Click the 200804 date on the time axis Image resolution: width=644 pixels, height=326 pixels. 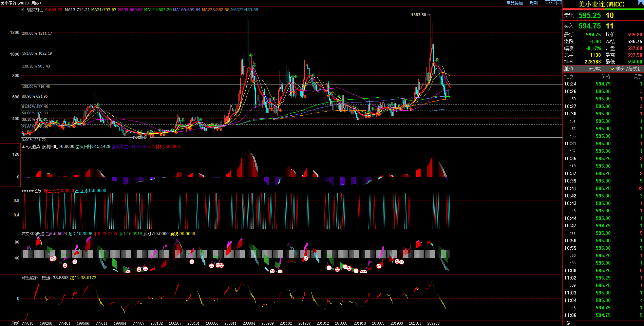pyautogui.click(x=249, y=323)
